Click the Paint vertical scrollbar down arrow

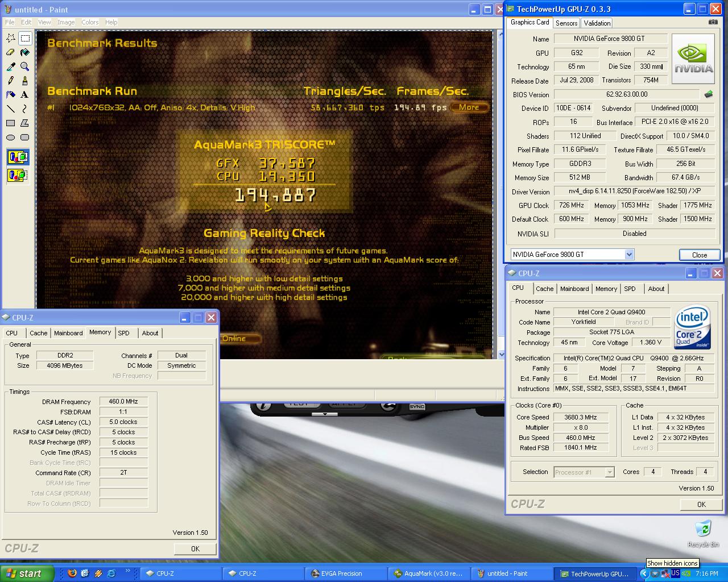click(x=502, y=354)
